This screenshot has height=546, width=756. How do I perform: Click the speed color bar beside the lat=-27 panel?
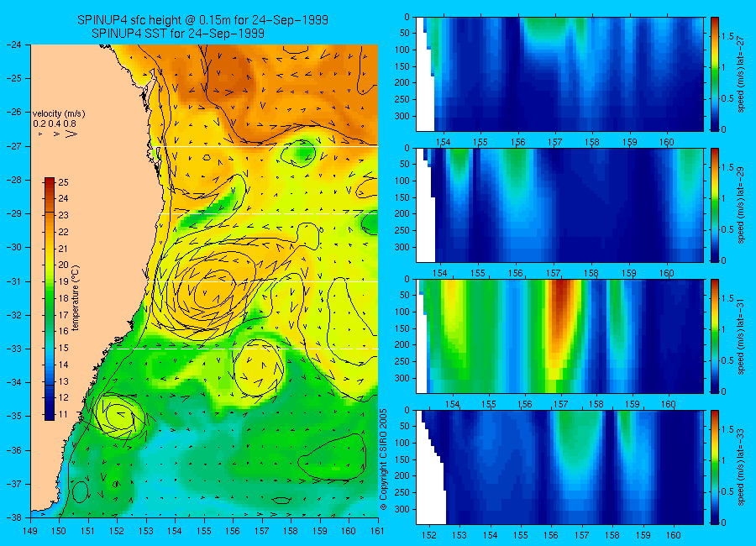click(x=714, y=74)
